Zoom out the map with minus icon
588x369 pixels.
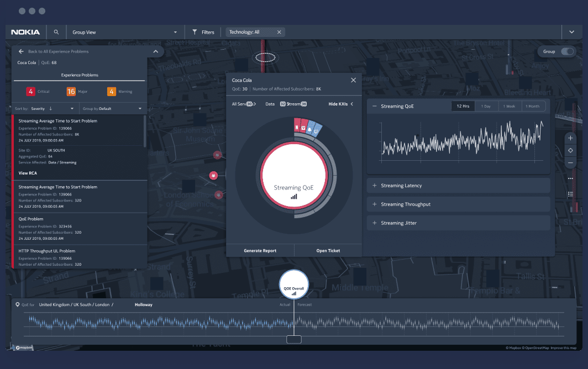[570, 163]
